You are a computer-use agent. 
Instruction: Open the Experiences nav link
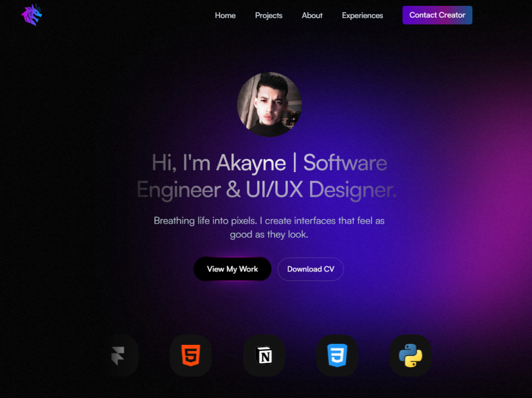click(362, 15)
